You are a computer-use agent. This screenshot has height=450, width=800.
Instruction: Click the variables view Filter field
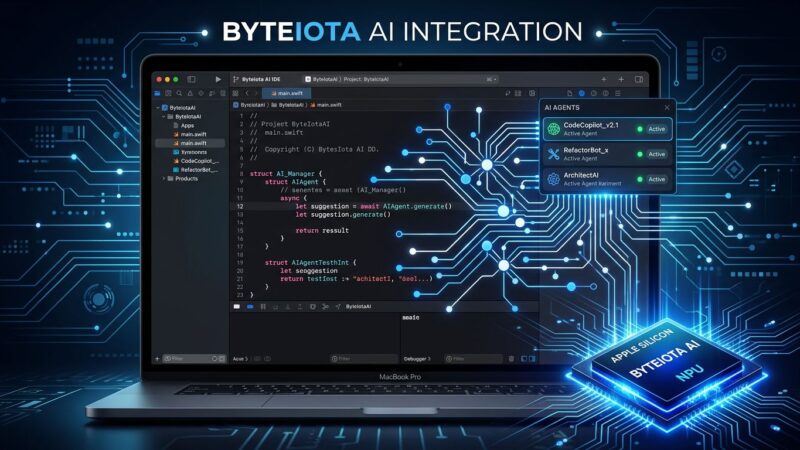tap(364, 359)
